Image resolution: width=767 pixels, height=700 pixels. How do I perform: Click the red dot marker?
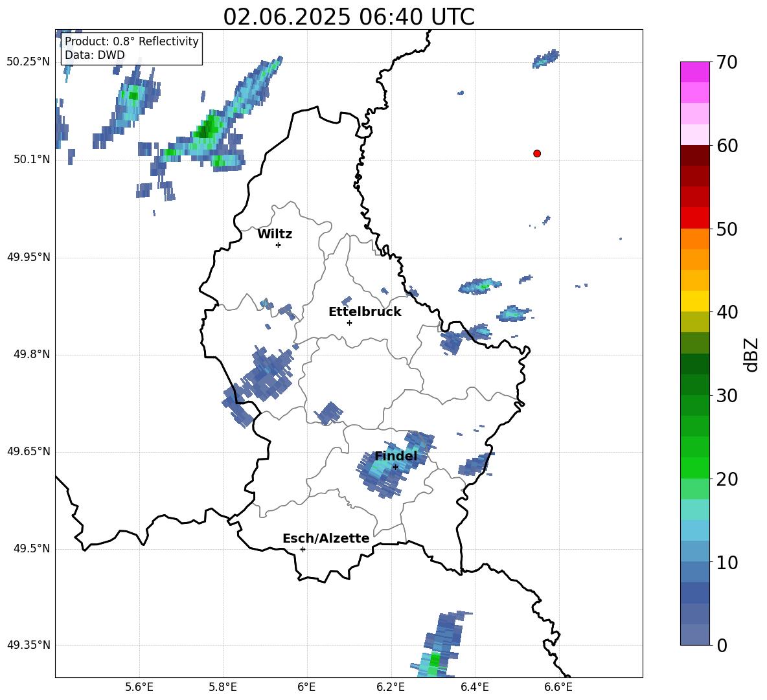pyautogui.click(x=537, y=153)
